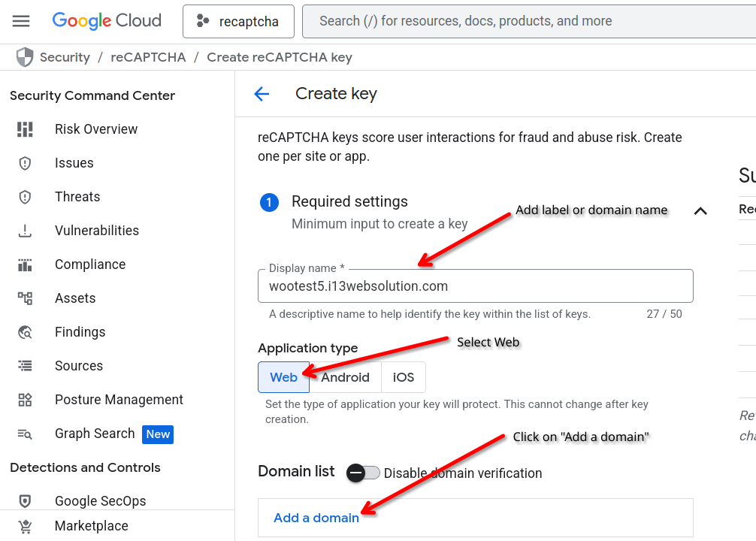Click the Marketplace cart icon

point(25,526)
